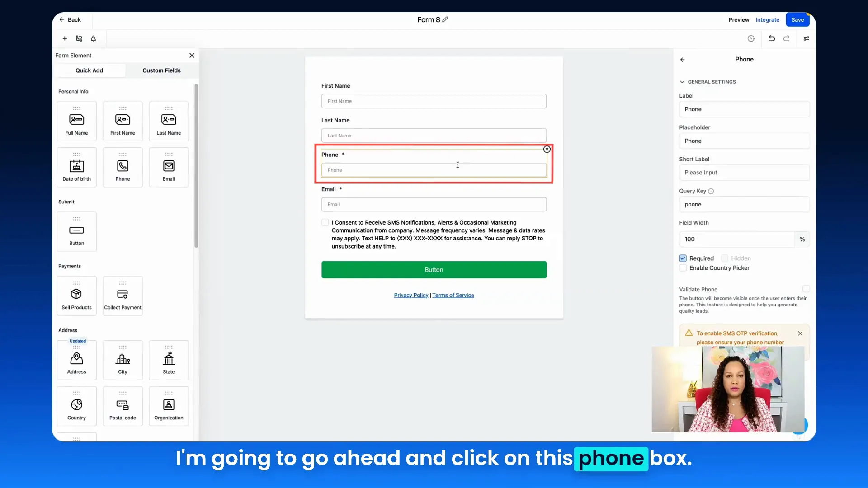Select the Button submit element
Image resolution: width=868 pixels, height=488 pixels.
[x=77, y=231]
